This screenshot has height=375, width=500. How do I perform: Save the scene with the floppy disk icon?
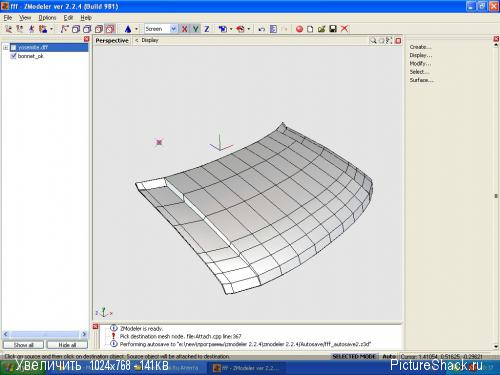coord(333,29)
